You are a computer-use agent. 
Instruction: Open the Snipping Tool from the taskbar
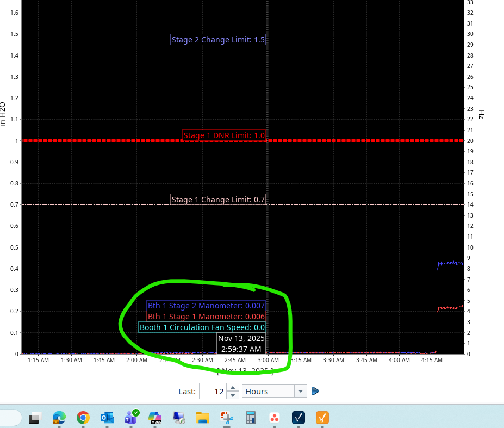[227, 418]
